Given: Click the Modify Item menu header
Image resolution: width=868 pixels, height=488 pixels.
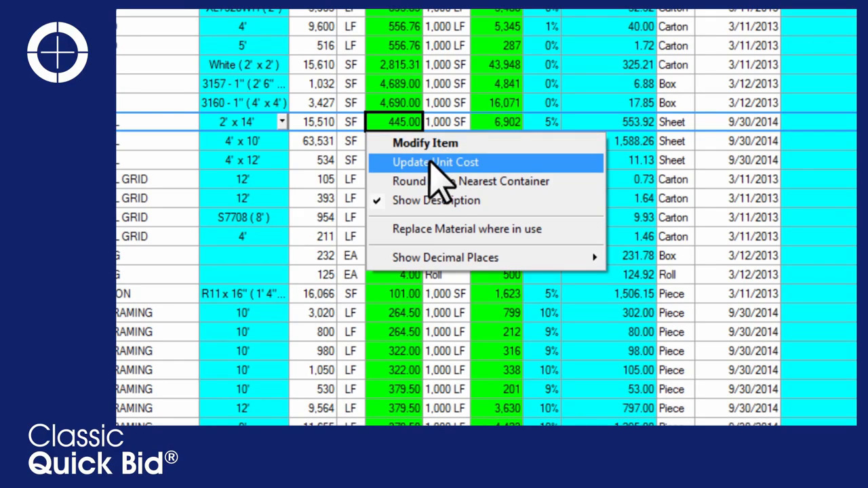Looking at the screenshot, I should (x=486, y=143).
